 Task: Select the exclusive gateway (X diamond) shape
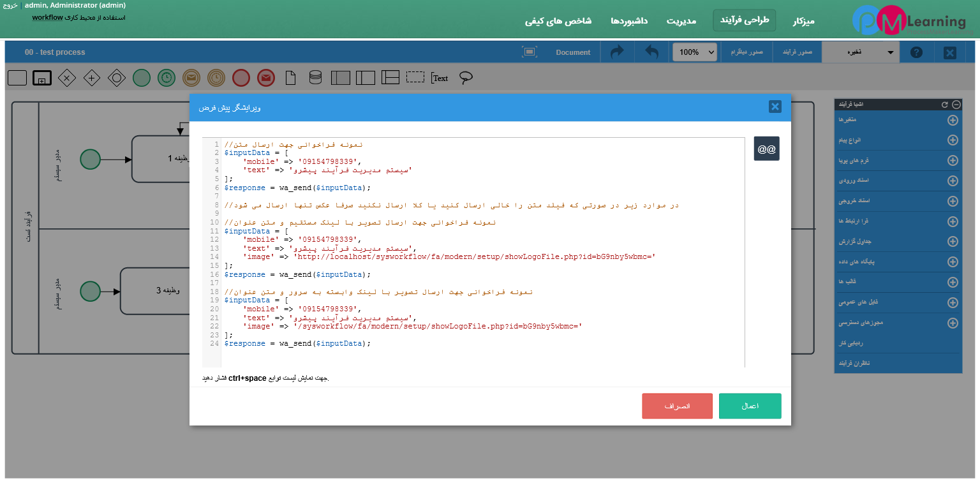[67, 78]
